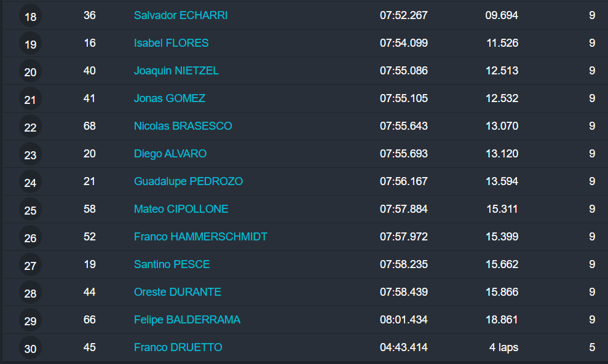Click position 28 circle badge
This screenshot has width=608, height=364.
[x=30, y=293]
